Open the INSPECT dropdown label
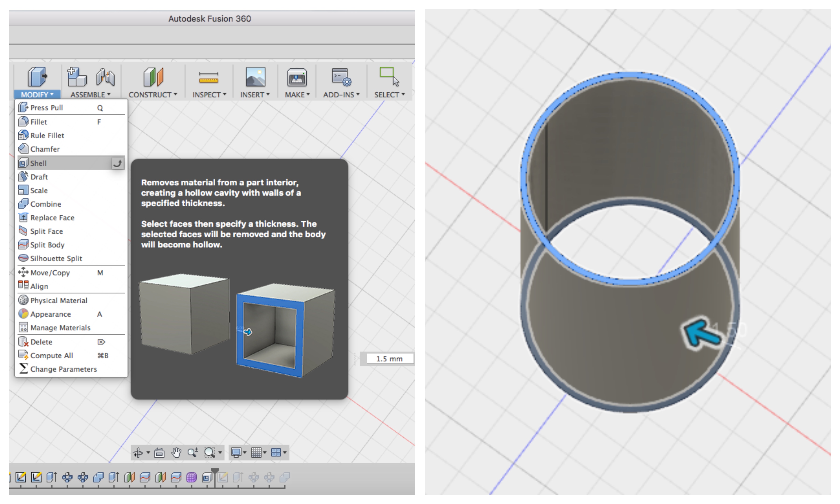This screenshot has height=504, width=840. pos(209,95)
